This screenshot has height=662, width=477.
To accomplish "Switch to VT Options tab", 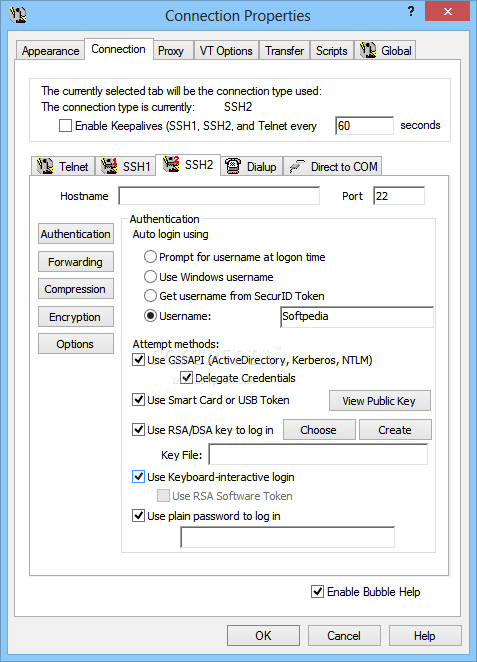I will click(x=226, y=51).
